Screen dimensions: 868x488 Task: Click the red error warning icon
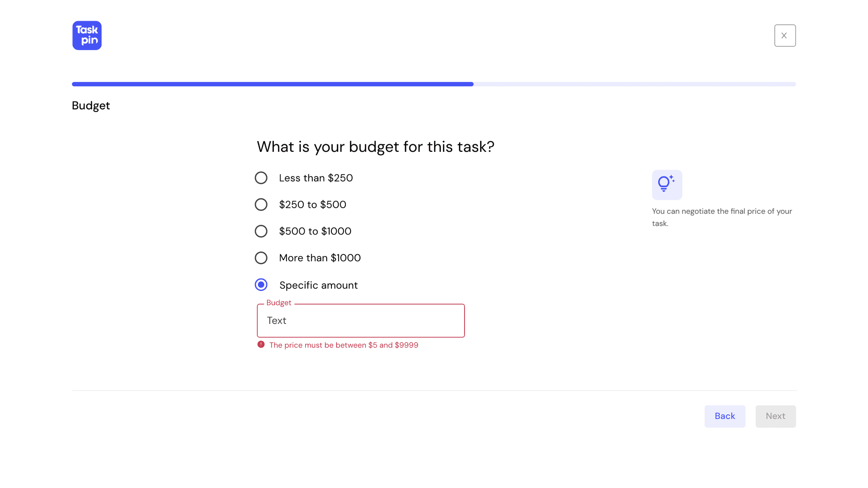click(x=261, y=345)
